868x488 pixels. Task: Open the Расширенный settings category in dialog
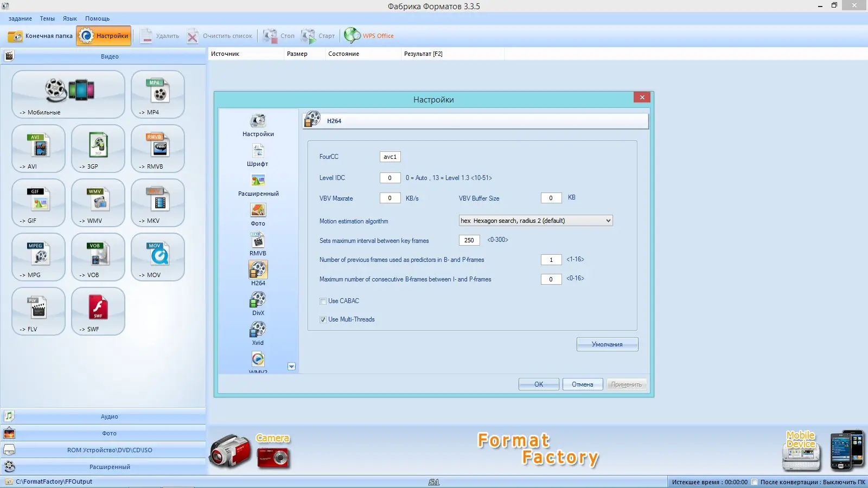pyautogui.click(x=258, y=185)
